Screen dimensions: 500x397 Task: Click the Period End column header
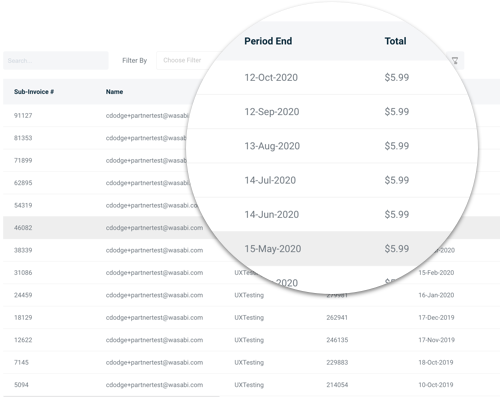268,41
